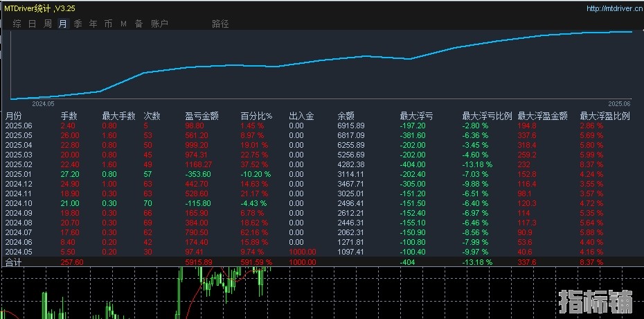Click the 最大浮盈金额 column header
Image resolution: width=644 pixels, height=319 pixels.
[x=543, y=117]
